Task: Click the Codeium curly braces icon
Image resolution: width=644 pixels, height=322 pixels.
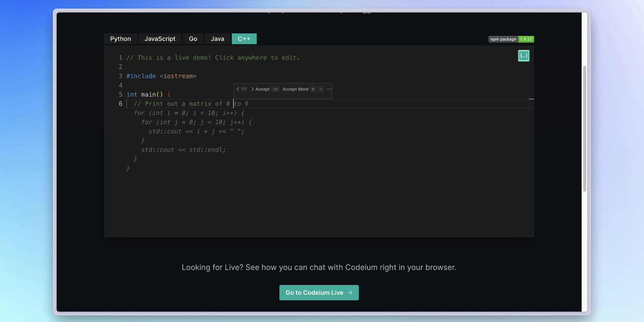Action: (x=524, y=56)
